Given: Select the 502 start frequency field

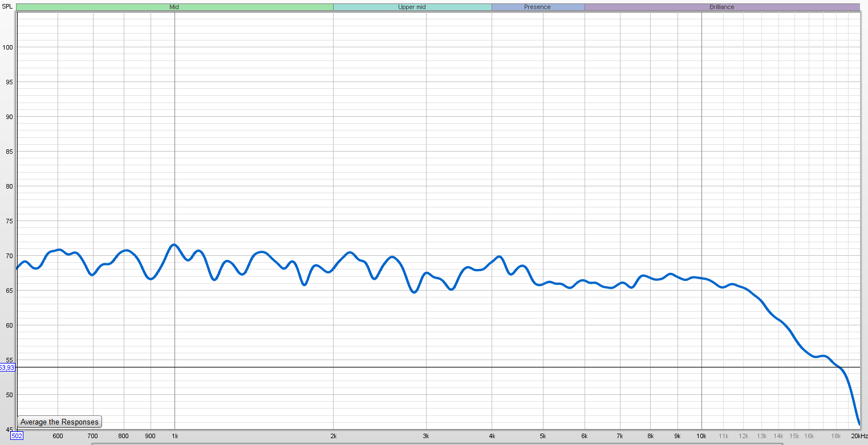Looking at the screenshot, I should [x=17, y=436].
